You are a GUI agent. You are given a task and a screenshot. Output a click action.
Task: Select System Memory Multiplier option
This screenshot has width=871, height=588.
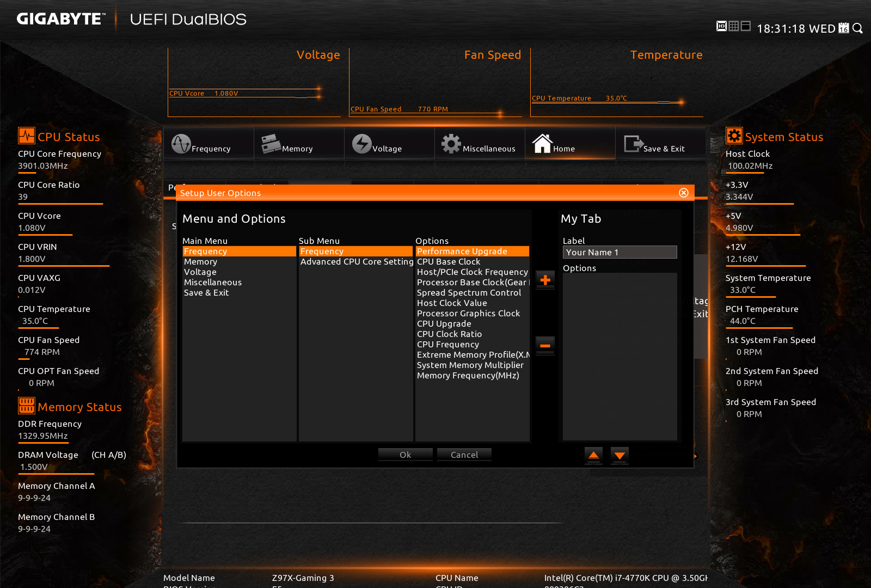[x=473, y=365]
